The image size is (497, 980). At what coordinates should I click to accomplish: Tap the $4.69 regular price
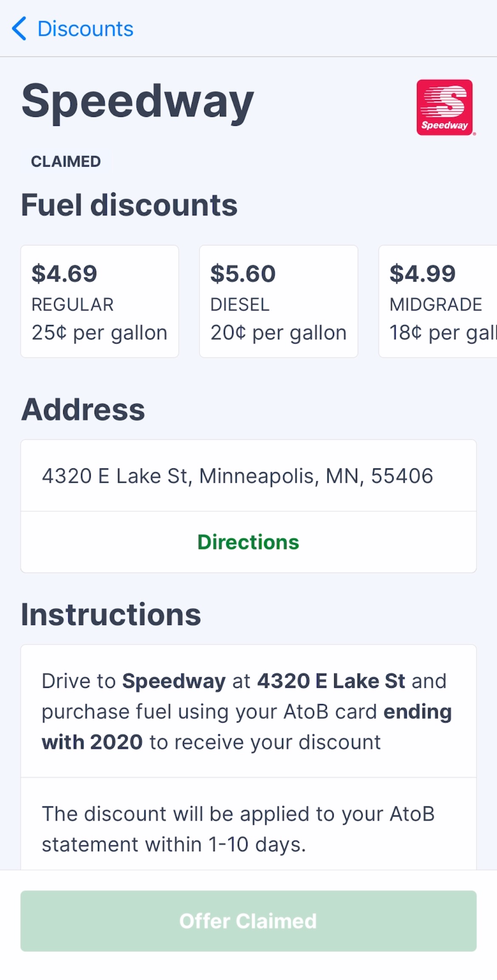[x=65, y=273]
